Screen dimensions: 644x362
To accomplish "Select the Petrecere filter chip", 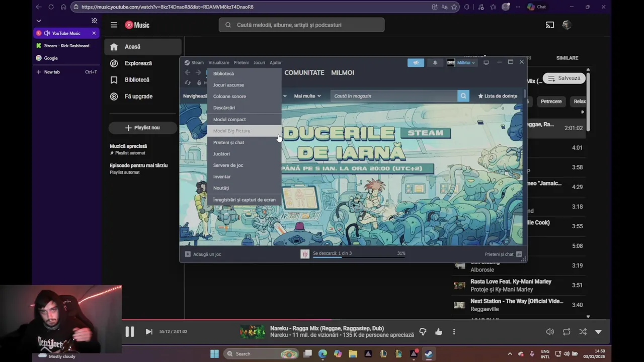I will [551, 102].
